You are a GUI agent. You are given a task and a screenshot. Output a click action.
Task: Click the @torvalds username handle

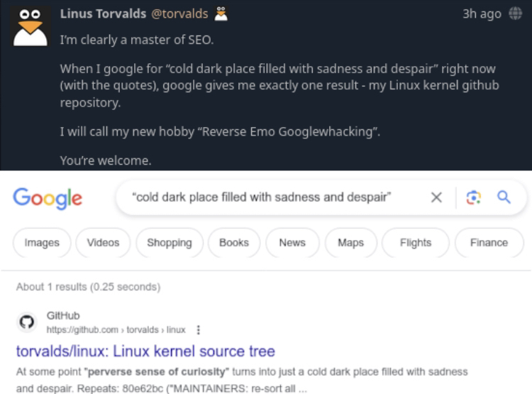click(180, 13)
